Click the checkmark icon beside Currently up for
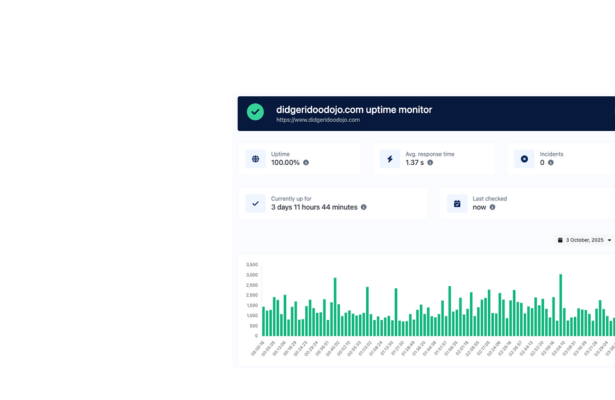Viewport: 615px width, 400px height. pyautogui.click(x=255, y=203)
